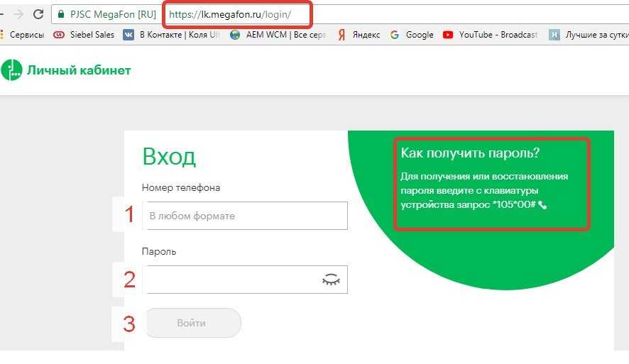Toggle password visibility eye icon
This screenshot has height=364, width=629.
click(331, 280)
